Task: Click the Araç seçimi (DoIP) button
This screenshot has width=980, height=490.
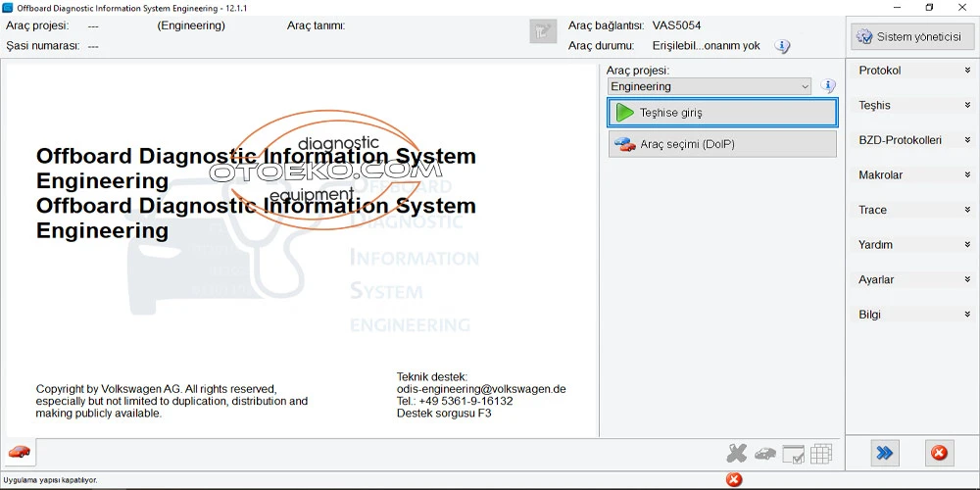Action: pyautogui.click(x=722, y=144)
